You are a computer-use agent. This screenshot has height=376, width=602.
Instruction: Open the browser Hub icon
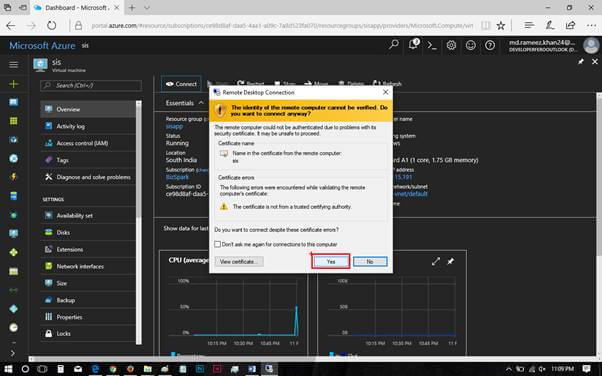coord(529,25)
